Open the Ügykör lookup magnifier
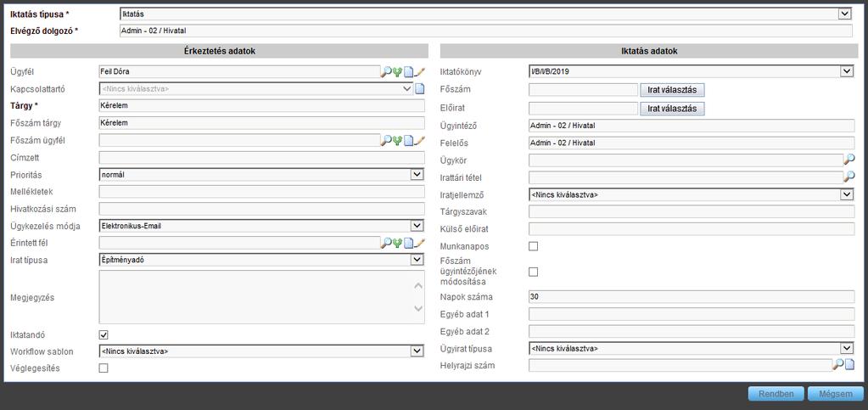The width and height of the screenshot is (868, 410). point(849,160)
